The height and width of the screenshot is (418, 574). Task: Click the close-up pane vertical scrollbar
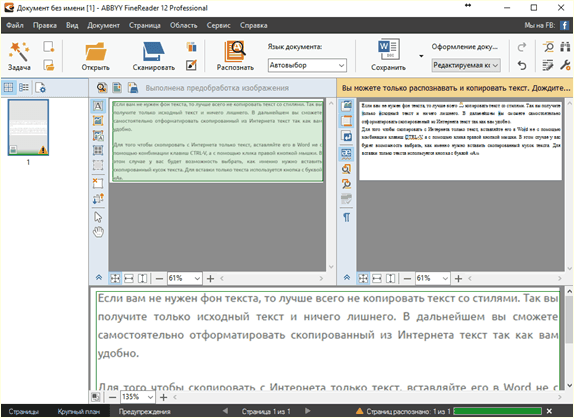[x=569, y=338]
